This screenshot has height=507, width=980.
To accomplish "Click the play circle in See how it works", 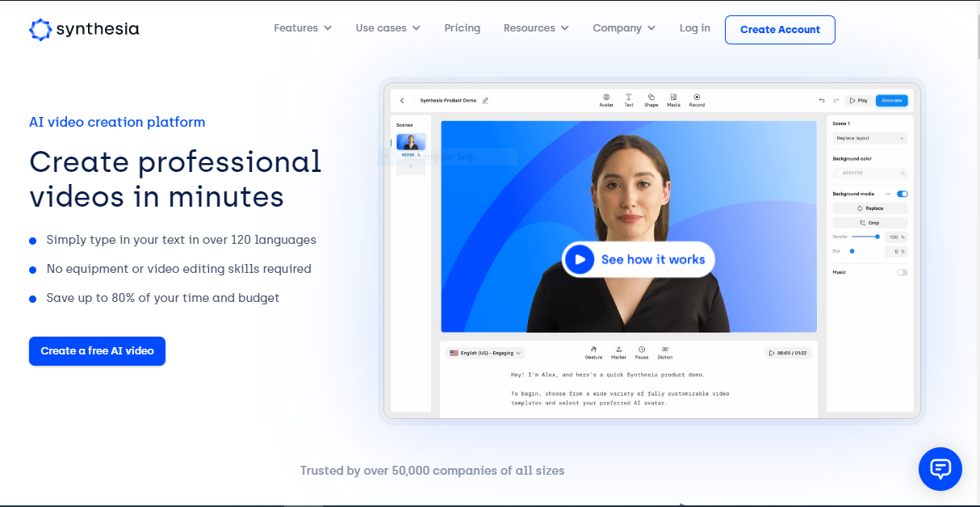I will tap(579, 259).
